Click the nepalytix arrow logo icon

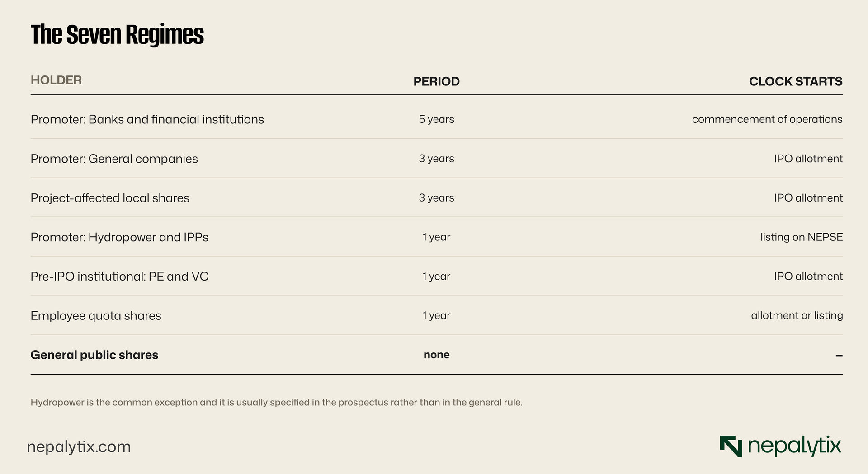tap(731, 446)
